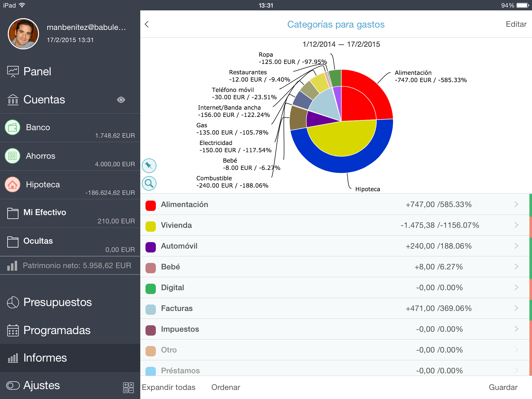Expand the Automóvil row chevron
Image resolution: width=532 pixels, height=399 pixels.
[516, 246]
